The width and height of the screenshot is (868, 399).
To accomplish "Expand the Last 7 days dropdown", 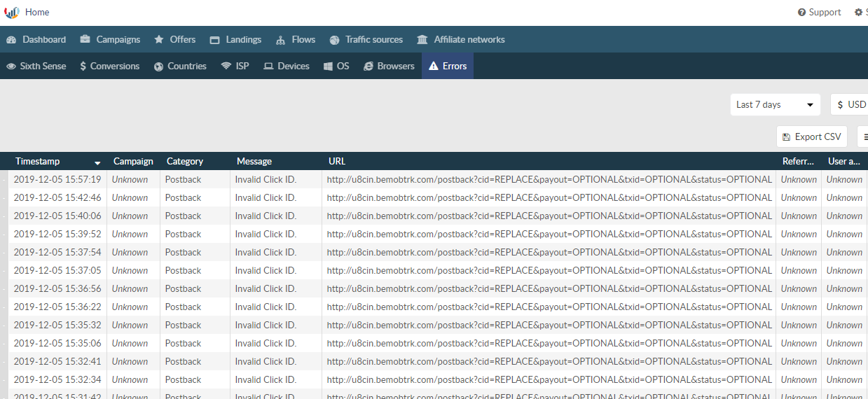I will (775, 105).
